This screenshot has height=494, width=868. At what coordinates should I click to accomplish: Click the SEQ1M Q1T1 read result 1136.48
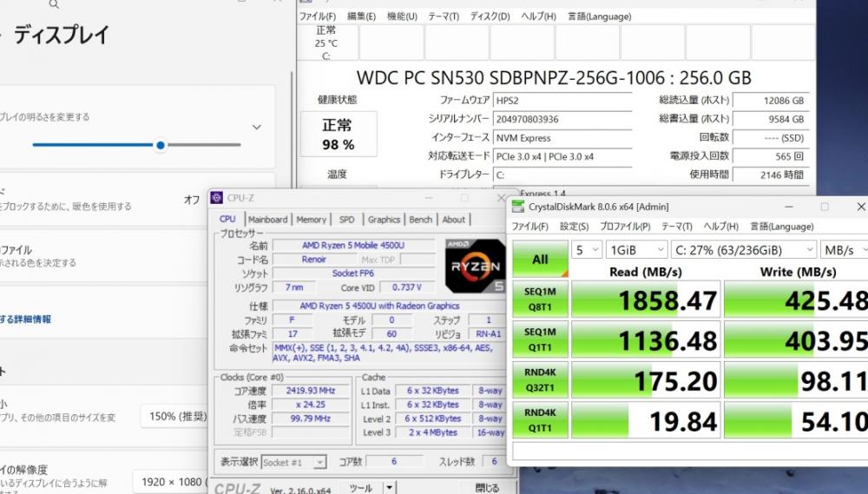click(646, 339)
